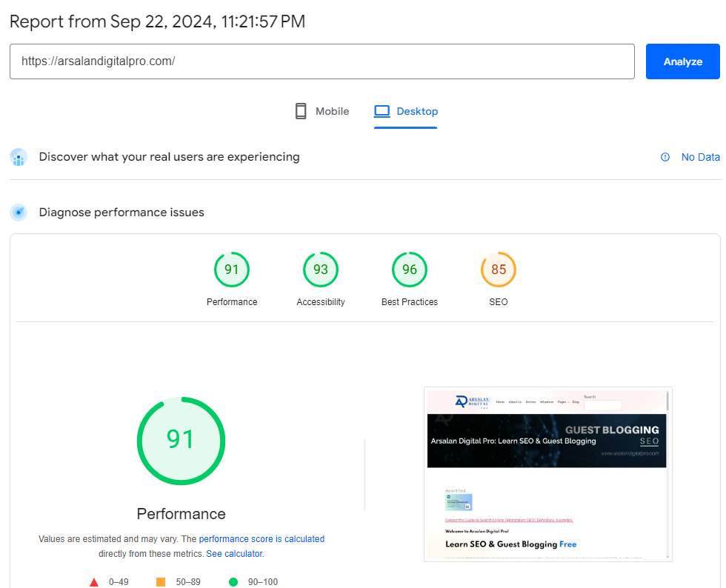Click 'Diagnose performance issues' heading

click(121, 213)
